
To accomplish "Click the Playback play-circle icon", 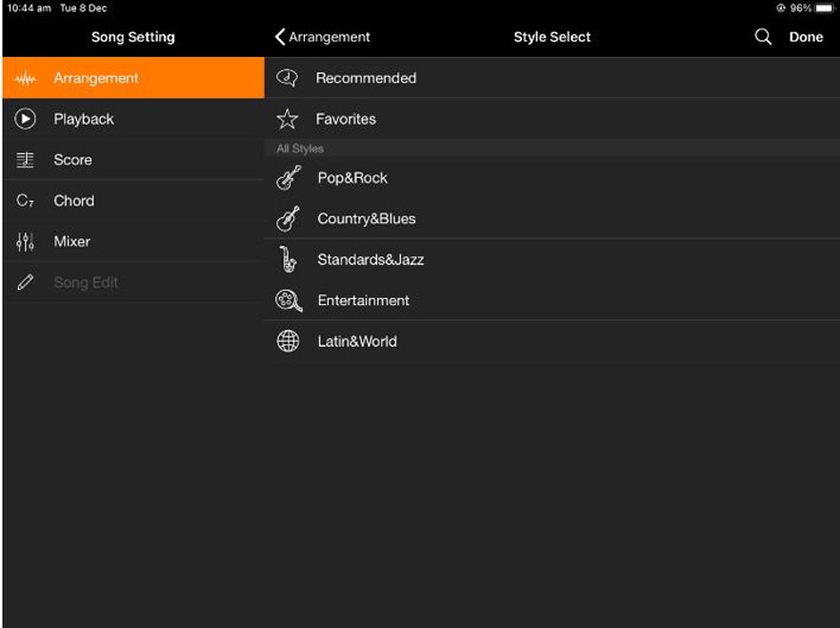I will pyautogui.click(x=26, y=119).
